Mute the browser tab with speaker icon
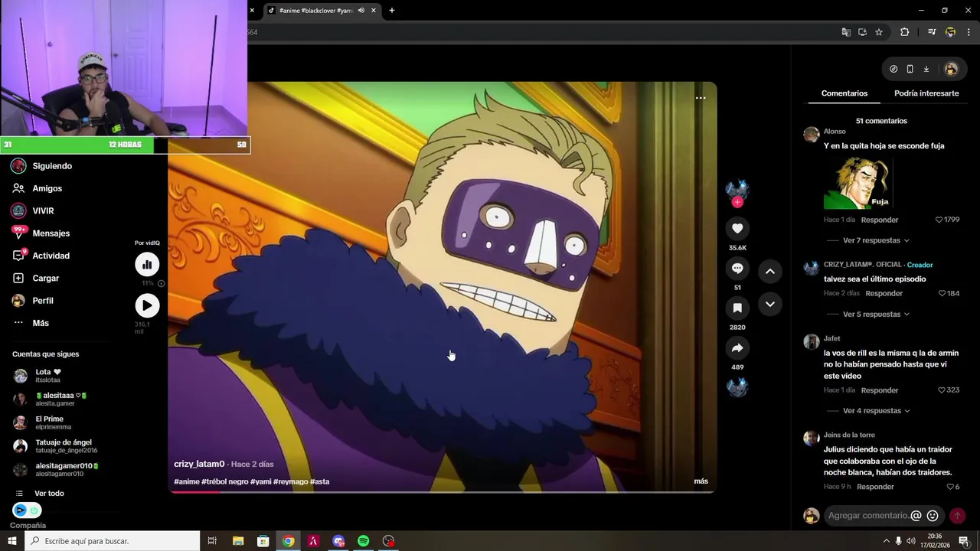Screen dimensions: 980x551 coord(361,11)
